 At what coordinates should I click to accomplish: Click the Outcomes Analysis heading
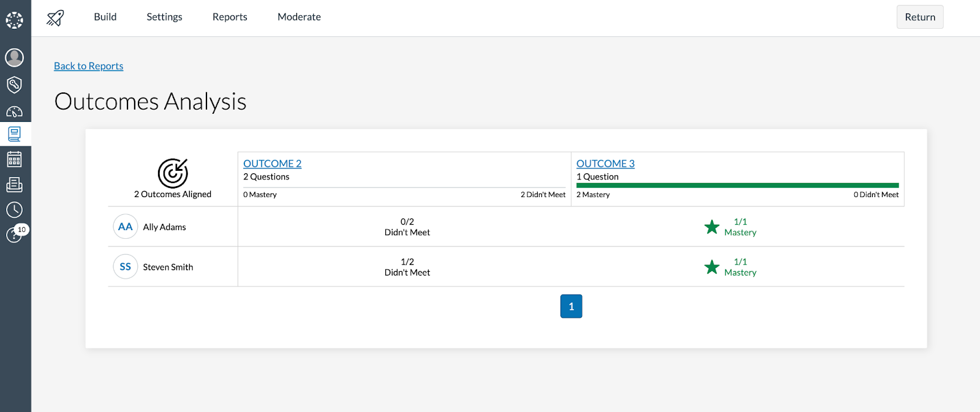point(151,102)
